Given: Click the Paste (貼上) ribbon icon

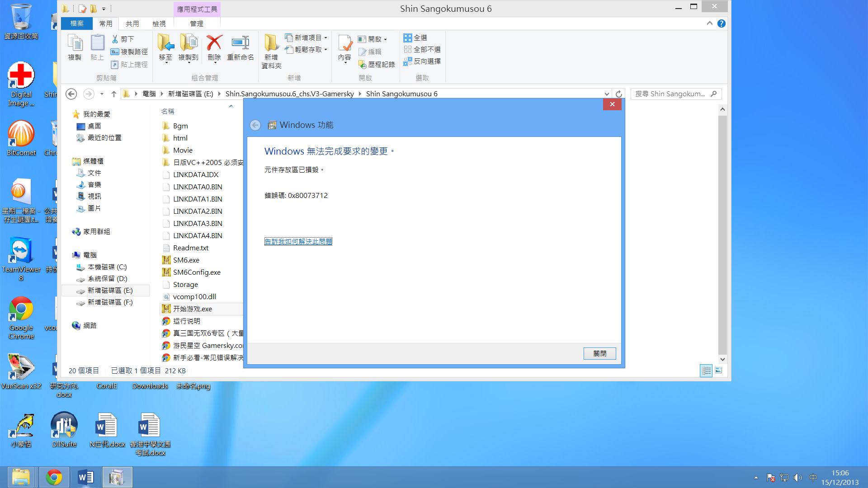Looking at the screenshot, I should (97, 47).
